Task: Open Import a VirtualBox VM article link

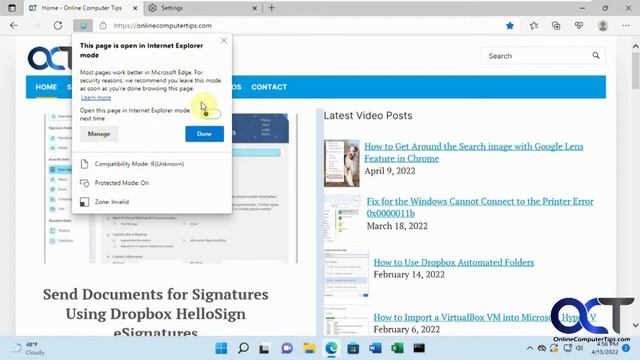Action: click(x=485, y=317)
